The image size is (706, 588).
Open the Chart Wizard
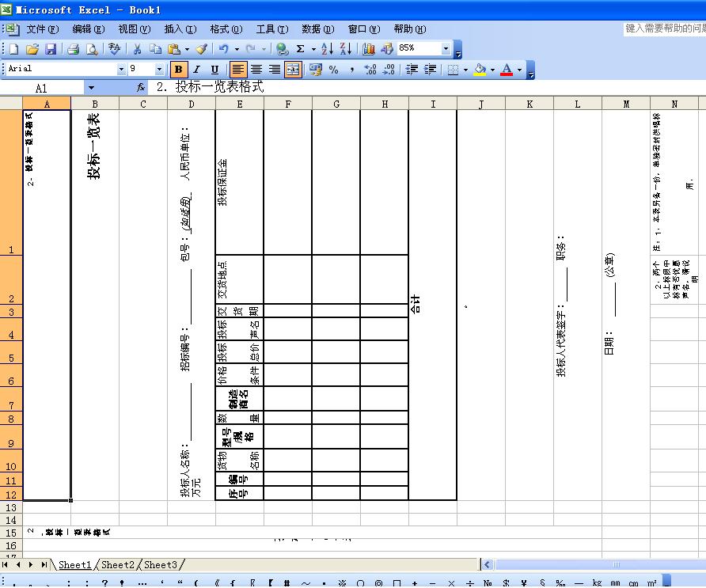tap(369, 48)
